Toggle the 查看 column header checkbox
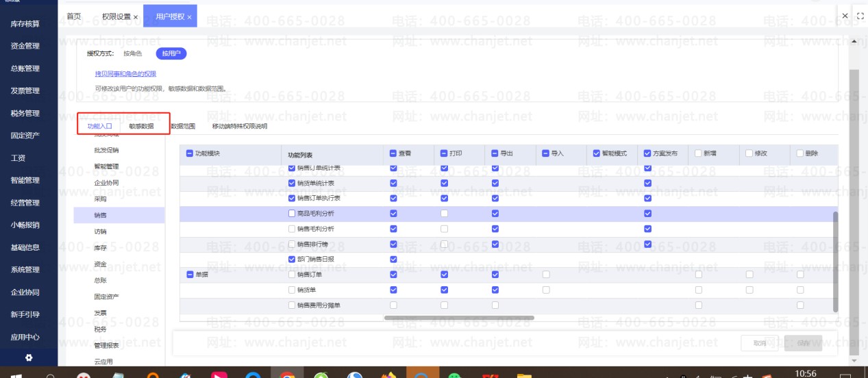Viewport: 868px width, 378px height. (x=393, y=153)
